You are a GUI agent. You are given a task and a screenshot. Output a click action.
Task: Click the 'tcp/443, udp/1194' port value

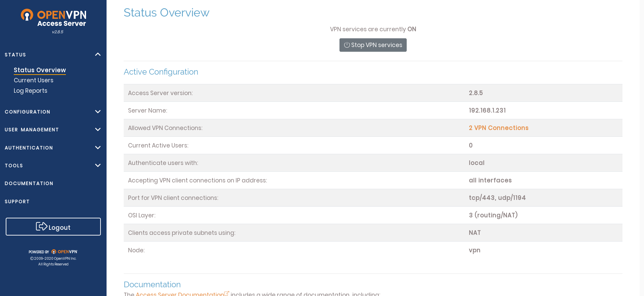pyautogui.click(x=497, y=198)
